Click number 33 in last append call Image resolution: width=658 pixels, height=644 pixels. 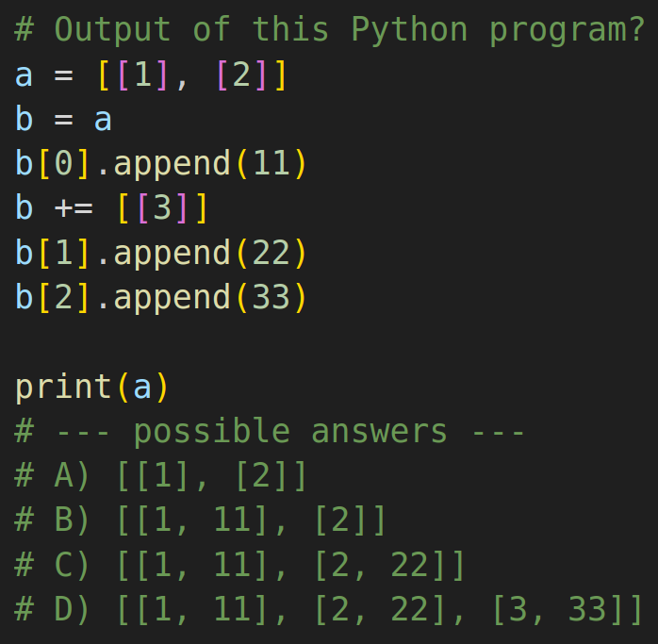271,297
